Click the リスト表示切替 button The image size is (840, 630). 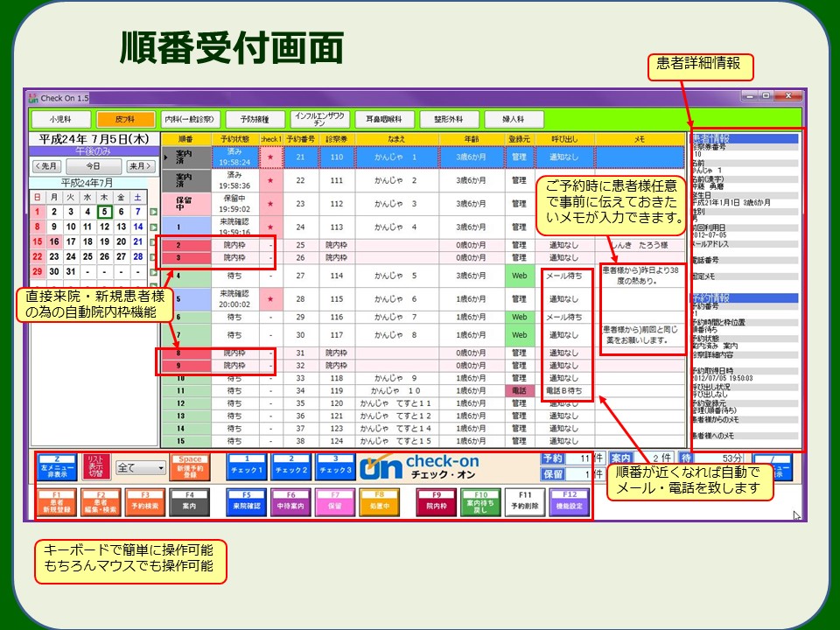(96, 465)
